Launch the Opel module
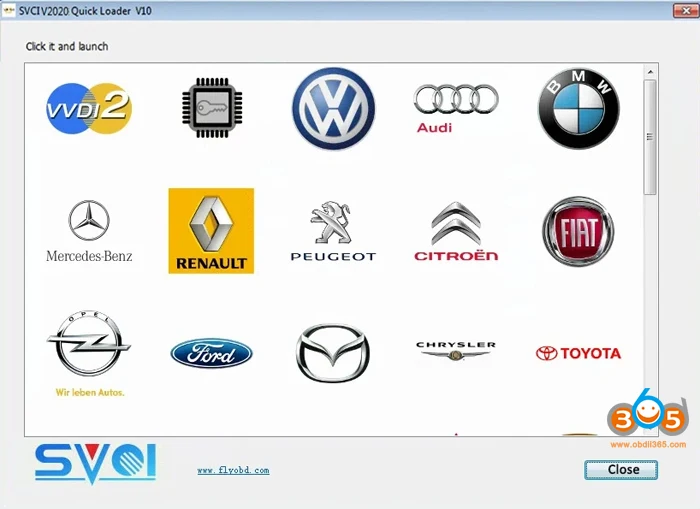 coord(89,353)
